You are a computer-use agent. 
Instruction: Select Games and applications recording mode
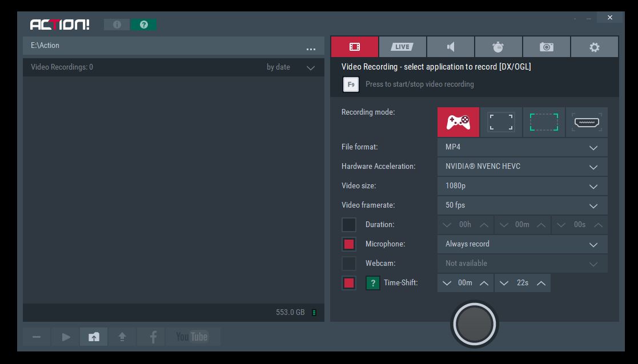click(458, 122)
